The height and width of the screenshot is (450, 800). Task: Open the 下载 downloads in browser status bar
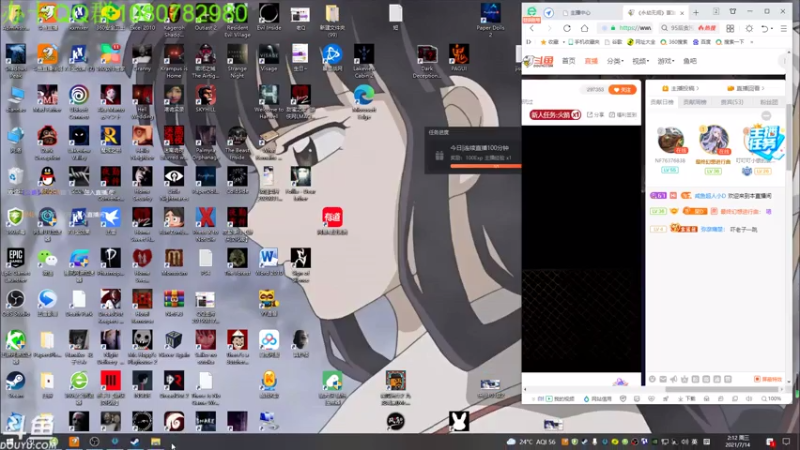[686, 398]
